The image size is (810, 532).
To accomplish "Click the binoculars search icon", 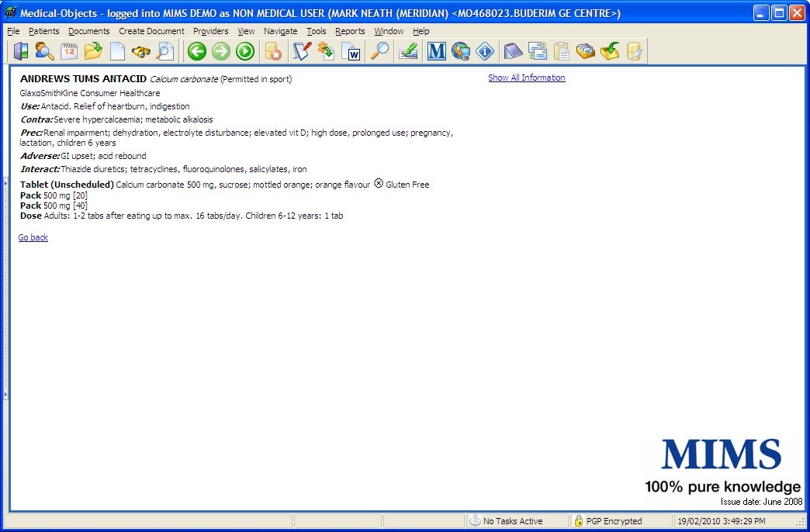I will 140,51.
